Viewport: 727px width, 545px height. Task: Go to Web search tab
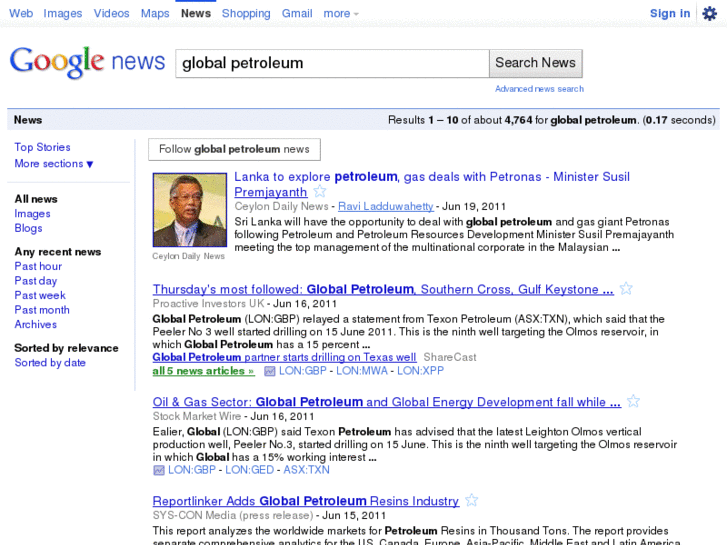[x=21, y=13]
